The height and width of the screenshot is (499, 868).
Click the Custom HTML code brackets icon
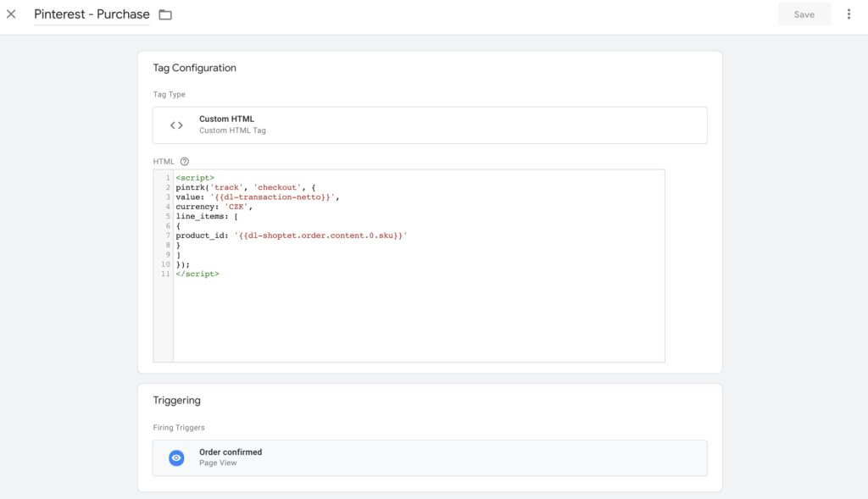click(x=176, y=125)
